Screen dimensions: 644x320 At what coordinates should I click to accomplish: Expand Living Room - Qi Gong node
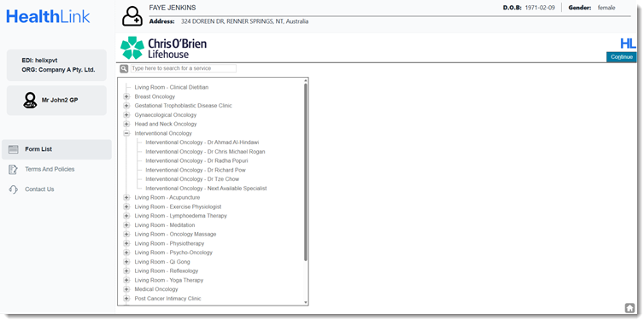pyautogui.click(x=126, y=262)
